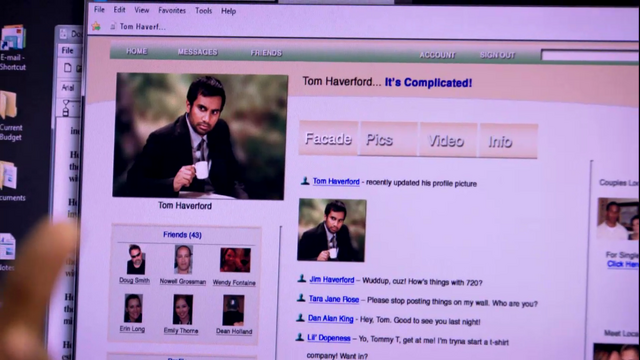Image resolution: width=640 pixels, height=360 pixels.
Task: Open Tara Jane Rose's profile link
Action: [333, 299]
